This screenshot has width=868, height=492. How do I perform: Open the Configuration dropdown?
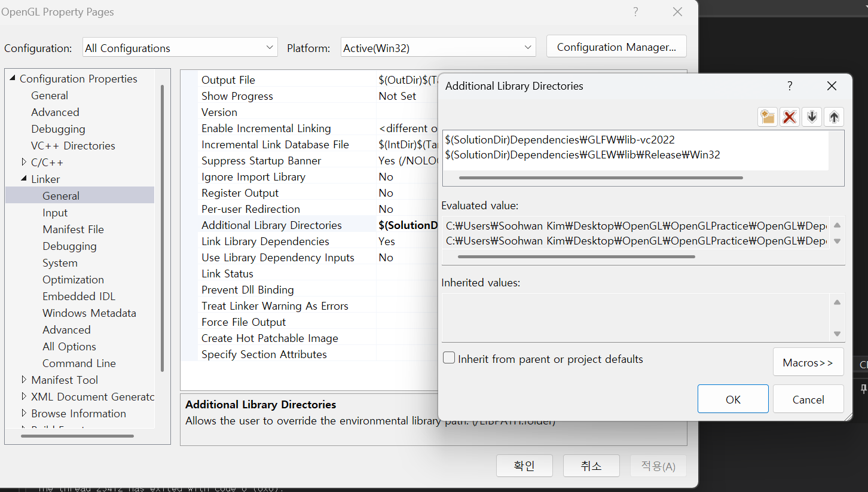coord(180,48)
